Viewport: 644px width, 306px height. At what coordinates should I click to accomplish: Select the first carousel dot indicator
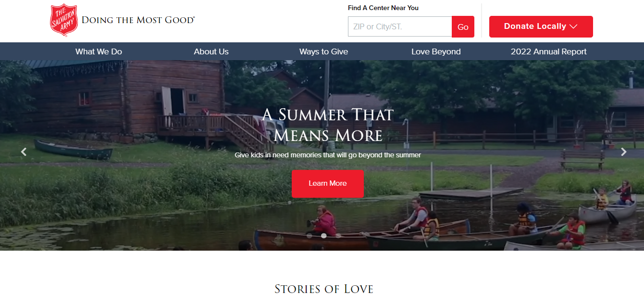[x=309, y=236]
